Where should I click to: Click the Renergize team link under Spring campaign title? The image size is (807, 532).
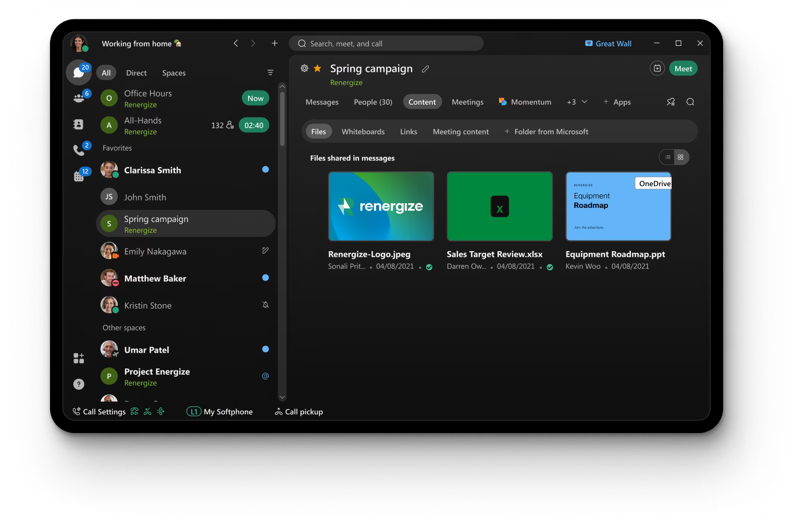346,82
